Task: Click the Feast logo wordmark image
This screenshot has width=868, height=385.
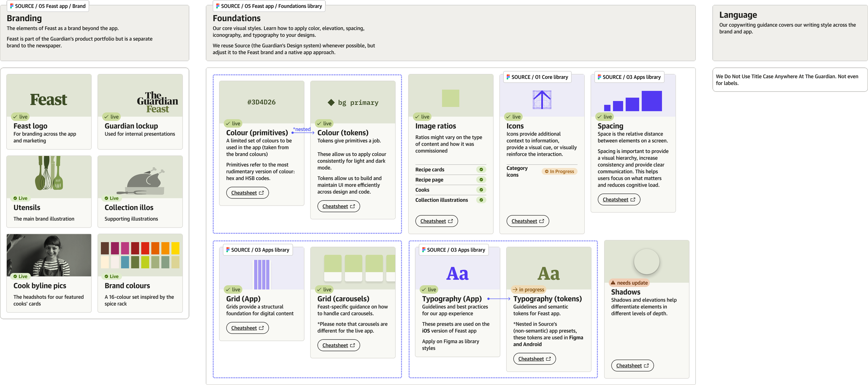Action: 49,100
